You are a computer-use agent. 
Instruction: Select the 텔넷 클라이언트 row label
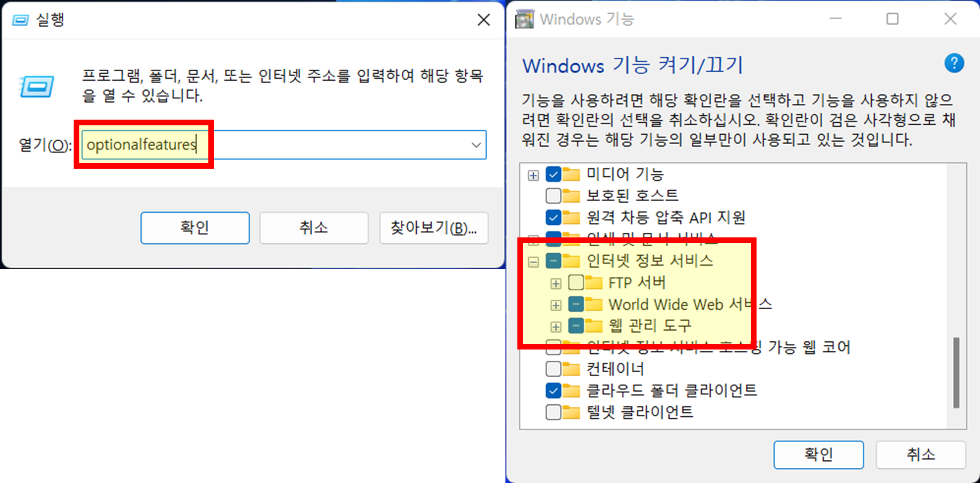click(639, 412)
